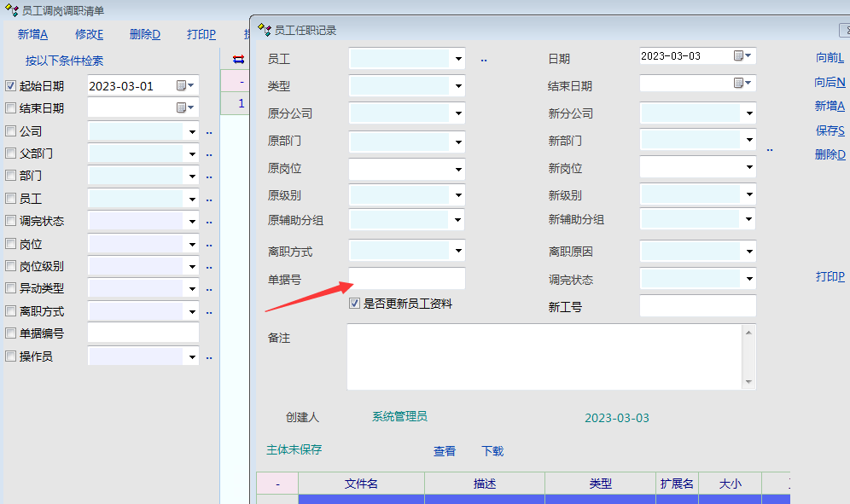Click the red-blue swap arrows icon
Image resolution: width=850 pixels, height=504 pixels.
pos(238,59)
